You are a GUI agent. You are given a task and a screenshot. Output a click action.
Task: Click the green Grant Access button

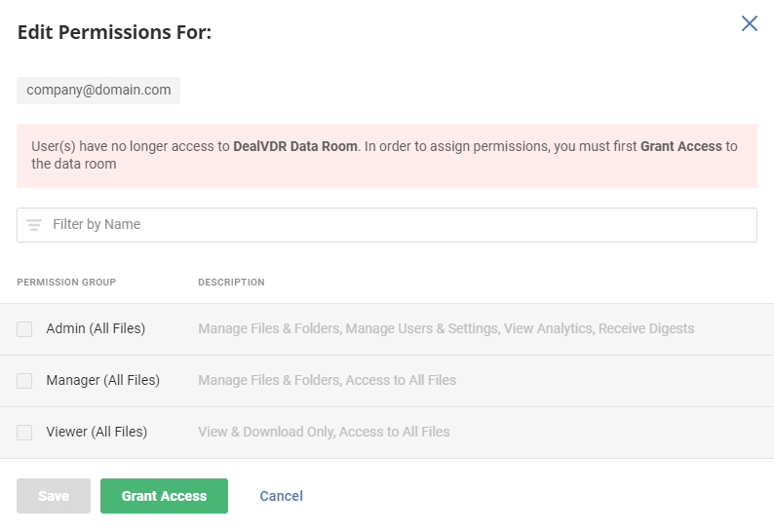click(164, 496)
